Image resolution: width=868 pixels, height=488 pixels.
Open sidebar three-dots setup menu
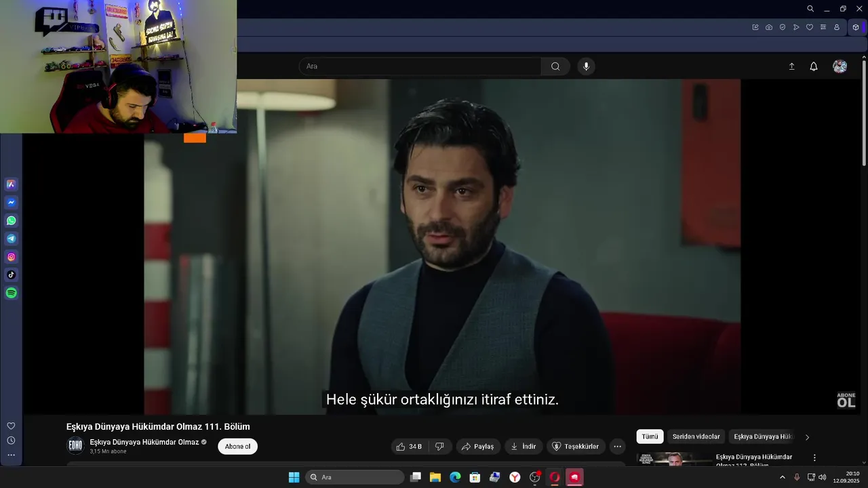click(x=11, y=455)
